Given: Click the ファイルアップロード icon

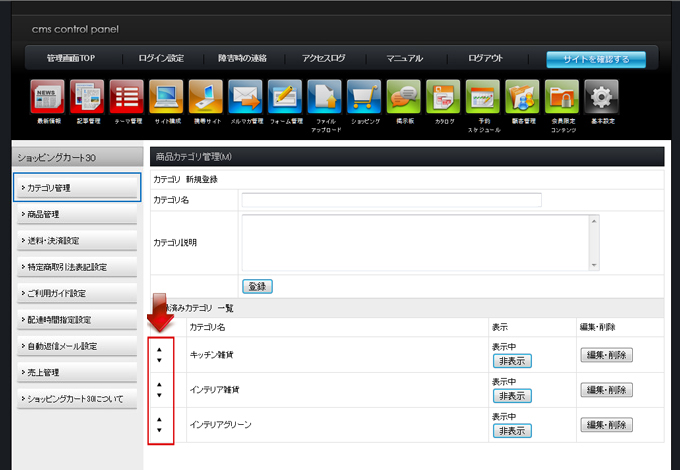Looking at the screenshot, I should click(x=325, y=97).
